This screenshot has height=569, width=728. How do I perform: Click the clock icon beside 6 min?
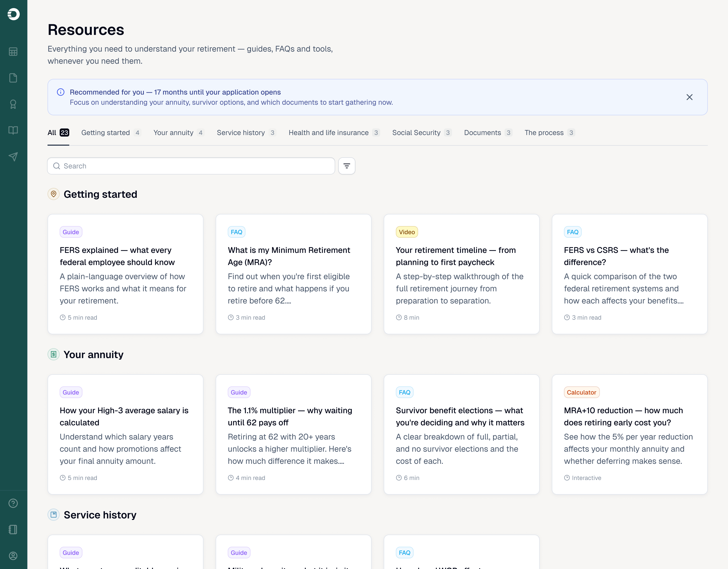(399, 478)
